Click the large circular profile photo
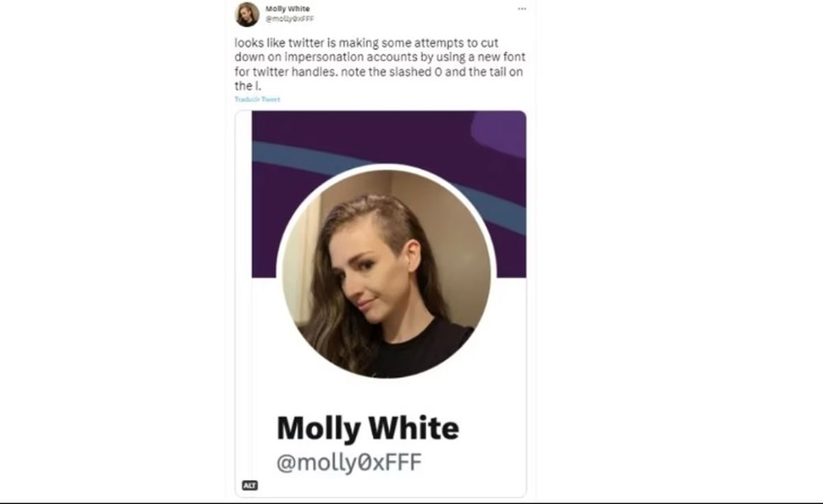The height and width of the screenshot is (504, 823). pyautogui.click(x=386, y=272)
